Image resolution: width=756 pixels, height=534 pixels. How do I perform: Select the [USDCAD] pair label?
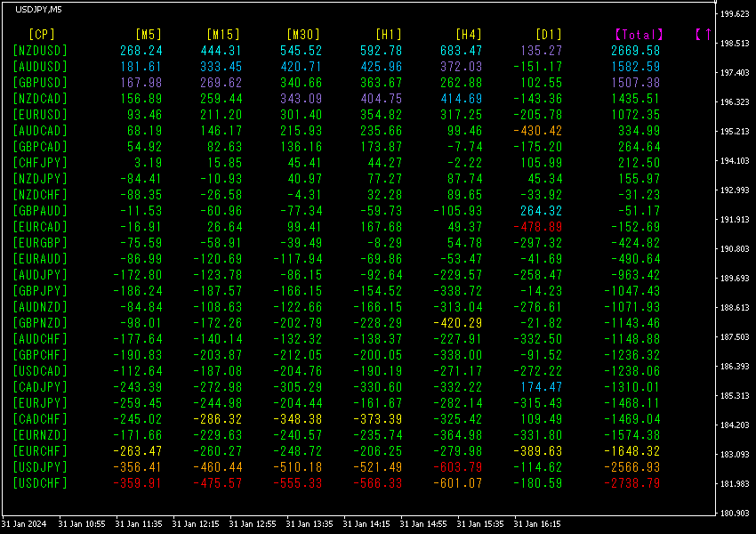(x=40, y=371)
